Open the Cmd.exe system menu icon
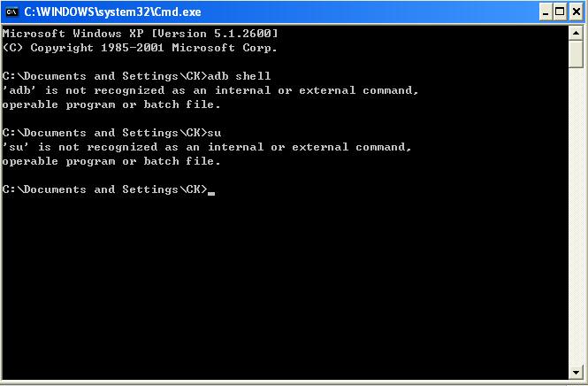Image resolution: width=588 pixels, height=386 pixels. tap(12, 12)
